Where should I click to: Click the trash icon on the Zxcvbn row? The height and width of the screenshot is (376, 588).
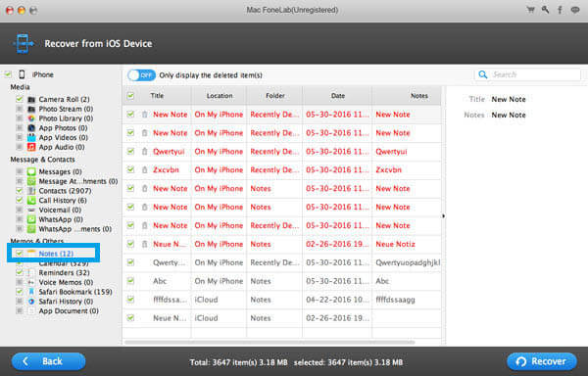[144, 170]
